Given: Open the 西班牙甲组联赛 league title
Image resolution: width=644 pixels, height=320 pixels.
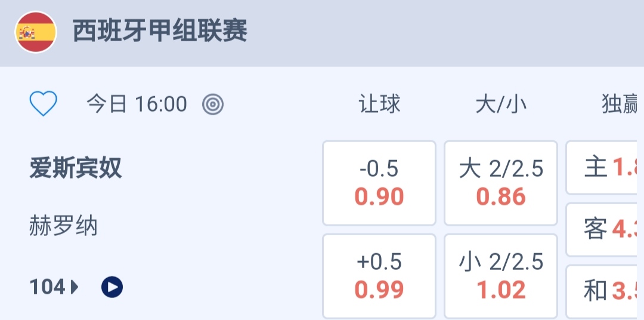Looking at the screenshot, I should (x=160, y=31).
